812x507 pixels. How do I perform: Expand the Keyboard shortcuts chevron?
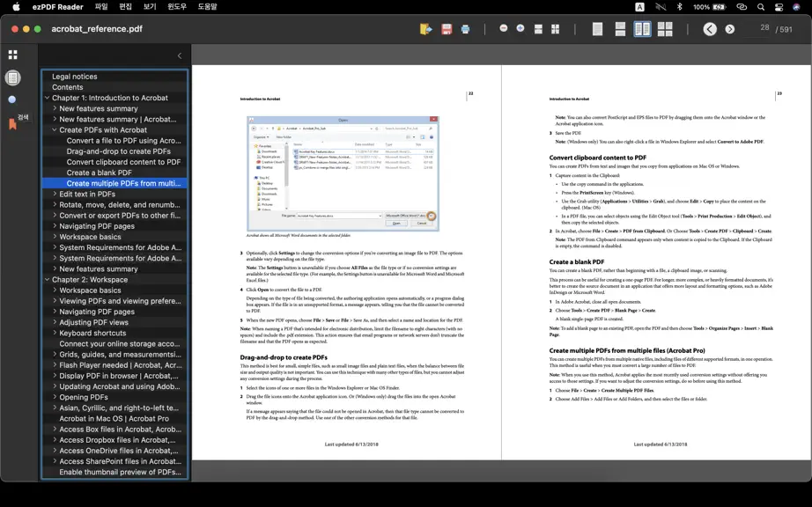pos(55,334)
